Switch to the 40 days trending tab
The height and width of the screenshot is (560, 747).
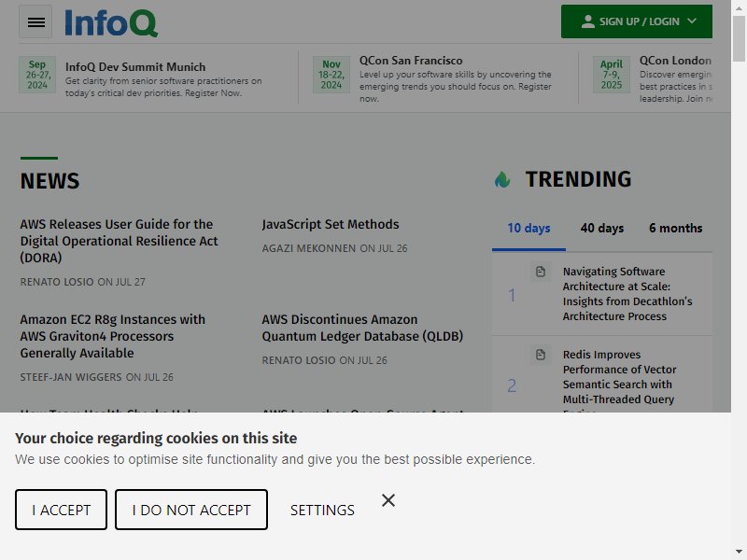click(602, 228)
